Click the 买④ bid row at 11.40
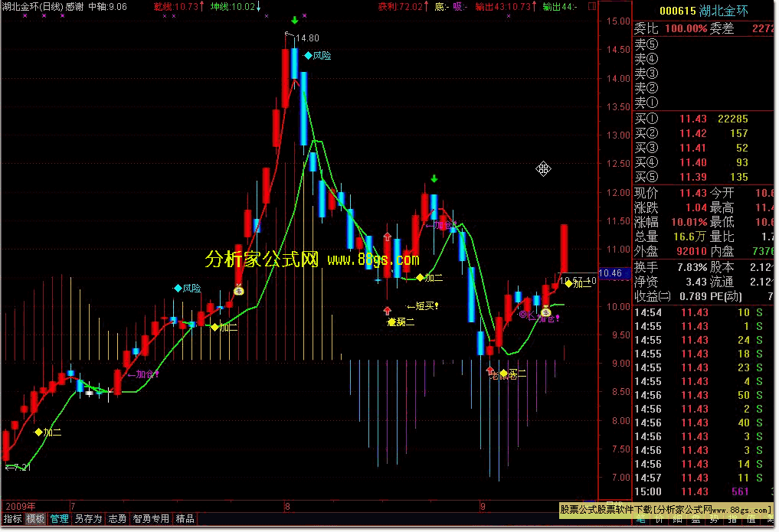This screenshot has height=532, width=779. tap(703, 162)
